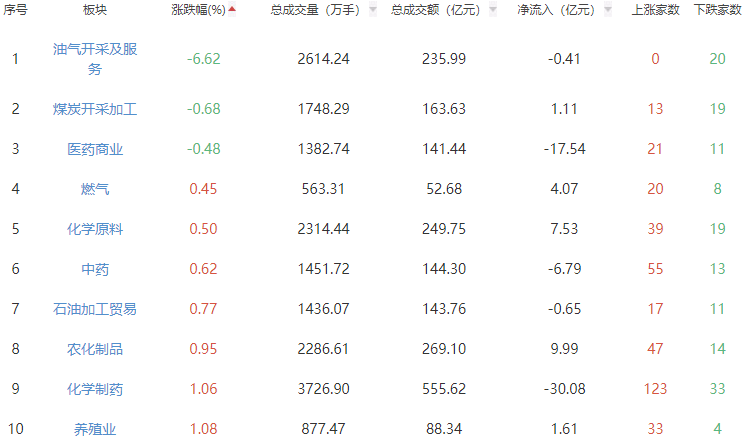View the 农化制品 sector link

point(95,349)
